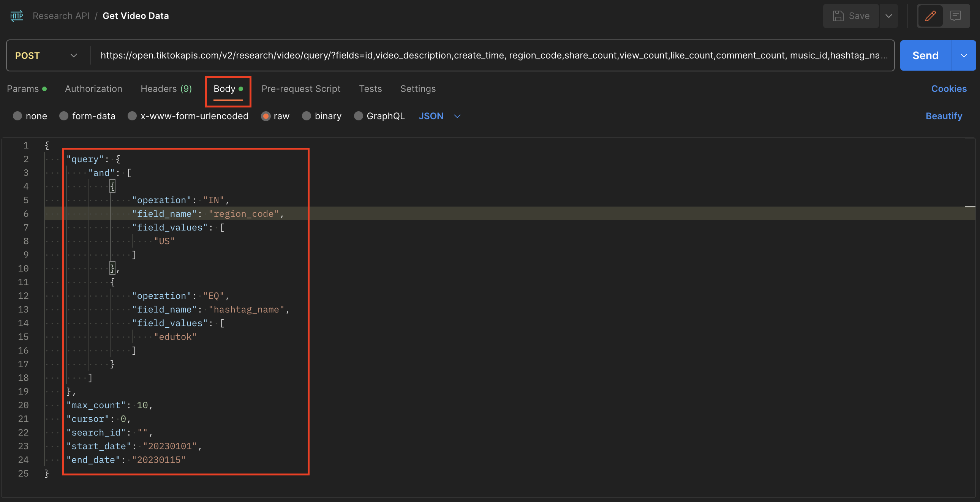Image resolution: width=980 pixels, height=502 pixels.
Task: Open the JSON format dropdown
Action: click(x=439, y=116)
